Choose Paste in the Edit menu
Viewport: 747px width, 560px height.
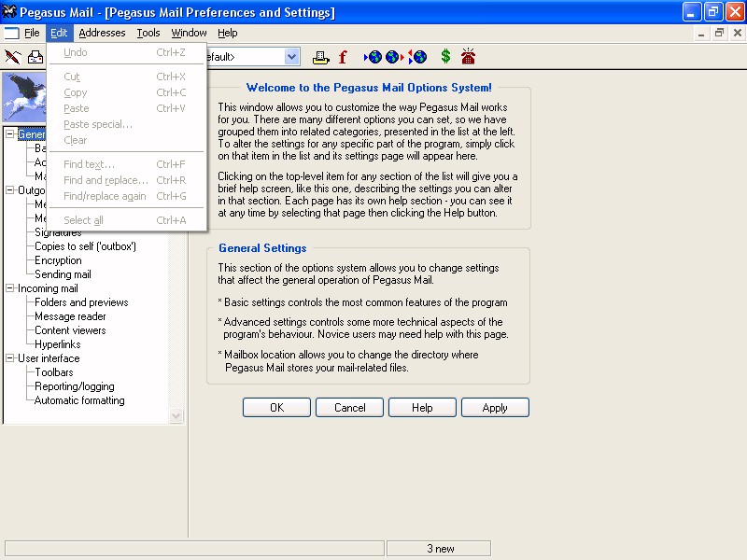126,108
